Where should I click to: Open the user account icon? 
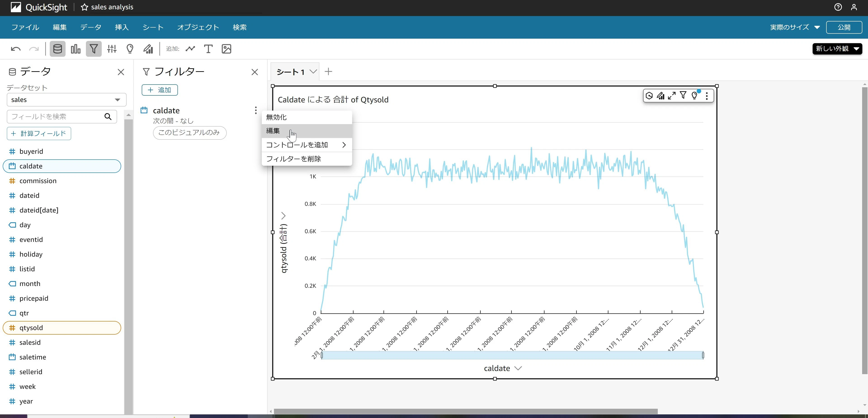tap(854, 7)
